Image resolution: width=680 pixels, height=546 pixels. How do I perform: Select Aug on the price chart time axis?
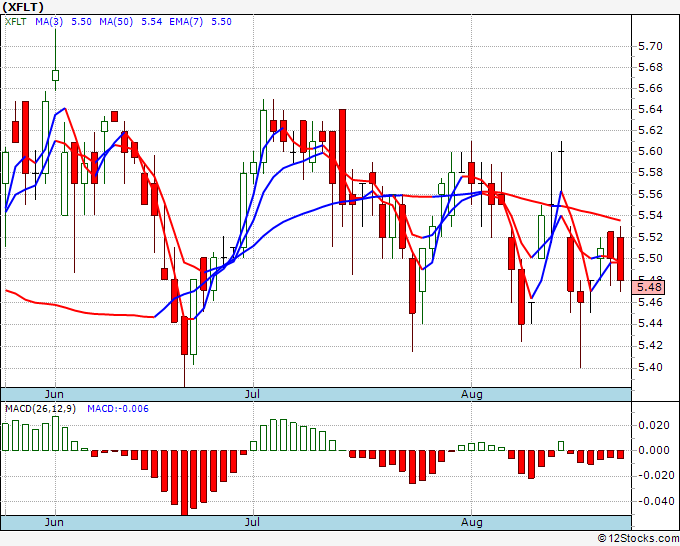click(x=471, y=394)
